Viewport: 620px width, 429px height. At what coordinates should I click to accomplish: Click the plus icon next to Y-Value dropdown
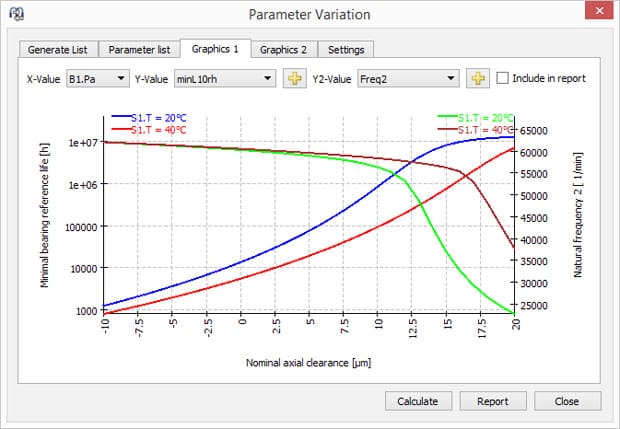tap(294, 78)
